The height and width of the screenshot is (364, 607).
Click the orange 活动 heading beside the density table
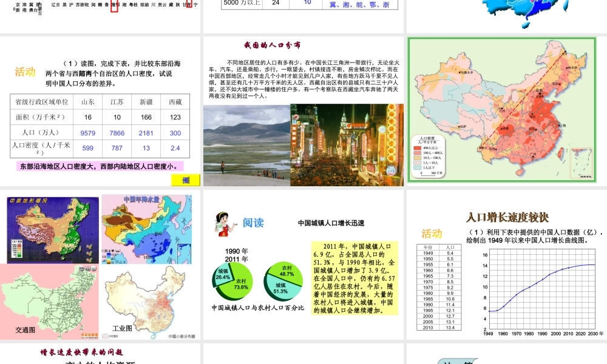[x=25, y=72]
